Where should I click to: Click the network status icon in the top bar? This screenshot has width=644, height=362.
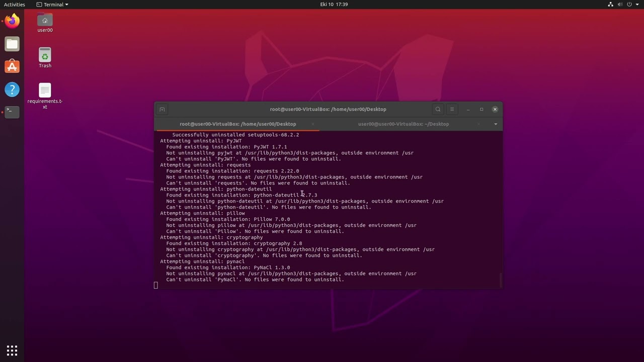(x=611, y=5)
